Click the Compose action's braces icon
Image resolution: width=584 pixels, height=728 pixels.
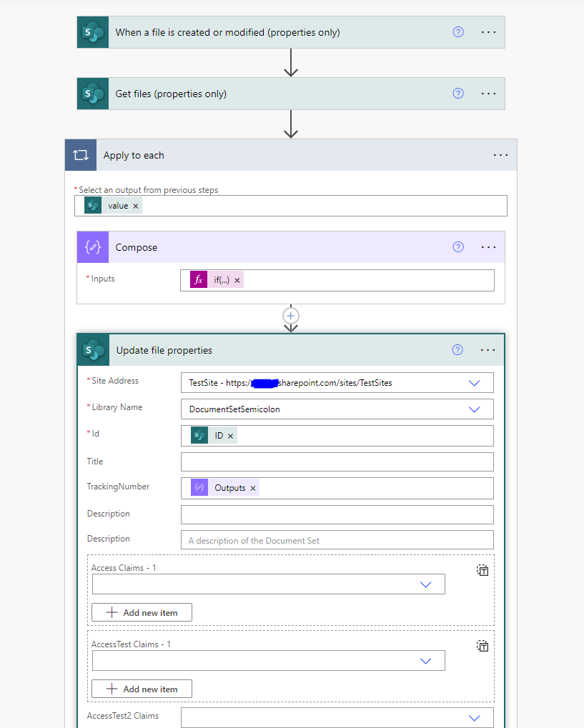(x=92, y=246)
